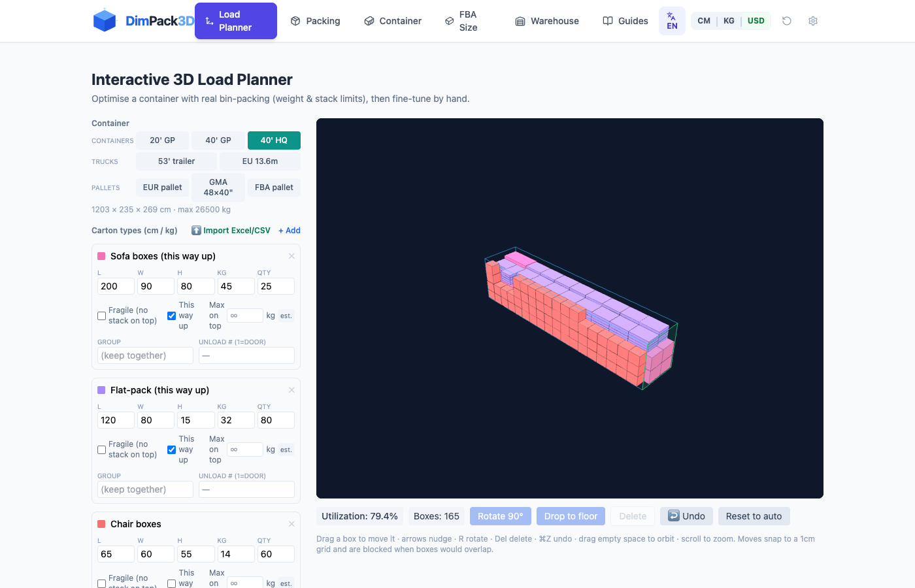Open the Load Planner tab
The width and height of the screenshot is (915, 588).
tap(236, 21)
